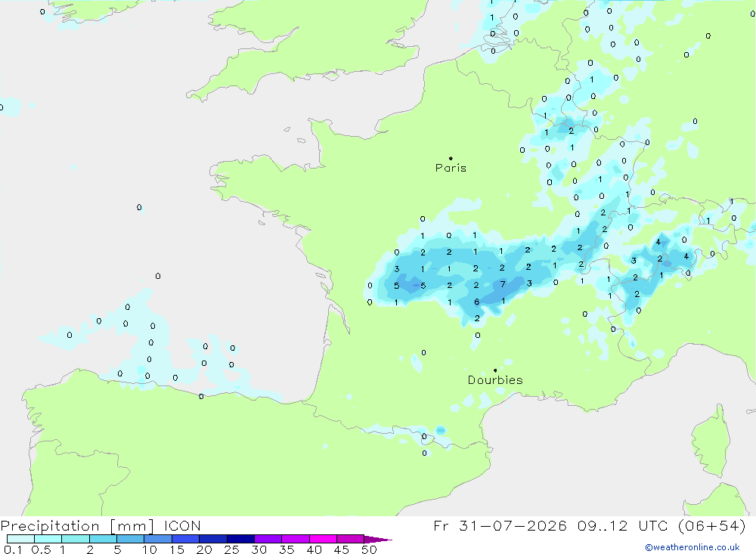Click the black dot marking Paris
The height and width of the screenshot is (554, 756).
click(451, 158)
